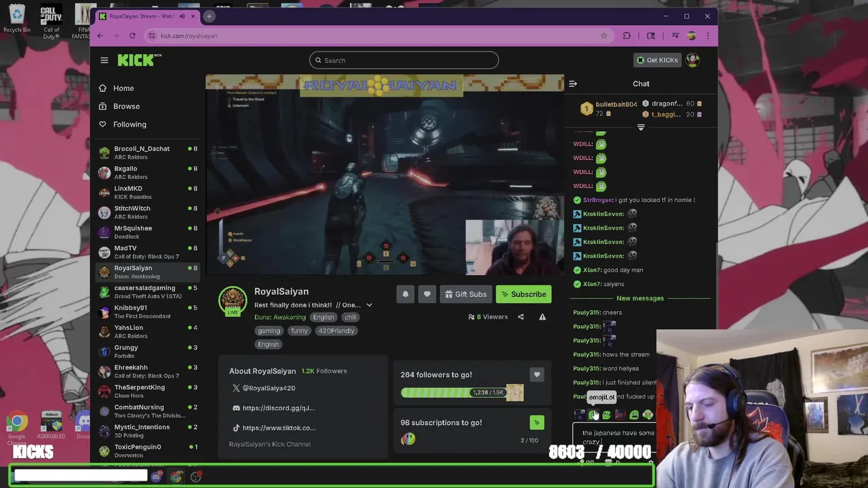The width and height of the screenshot is (868, 488).
Task: Click the Get KICKs button
Action: pos(657,60)
